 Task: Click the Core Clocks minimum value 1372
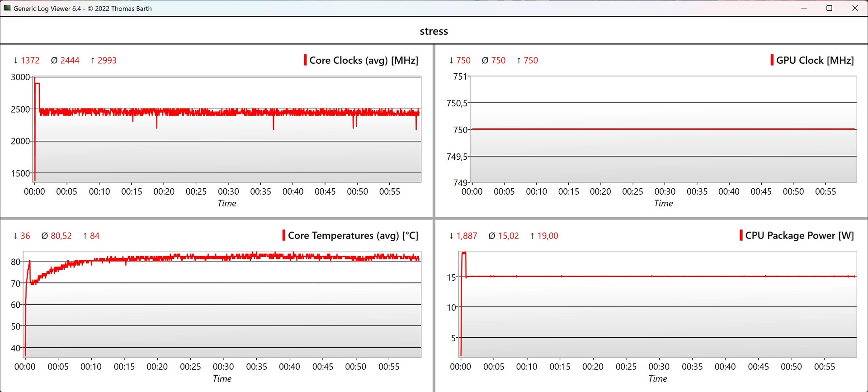point(30,61)
